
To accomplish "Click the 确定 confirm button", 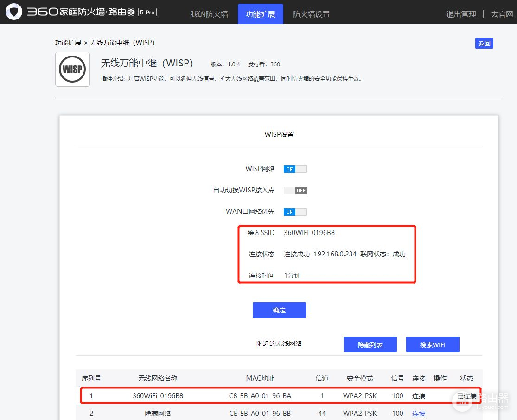I will [279, 310].
